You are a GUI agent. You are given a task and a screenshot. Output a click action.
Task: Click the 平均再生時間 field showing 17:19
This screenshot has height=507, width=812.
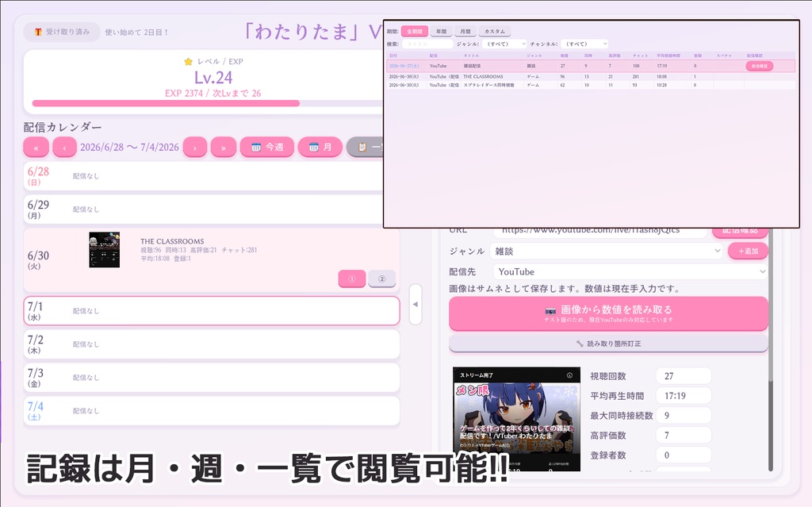click(684, 396)
